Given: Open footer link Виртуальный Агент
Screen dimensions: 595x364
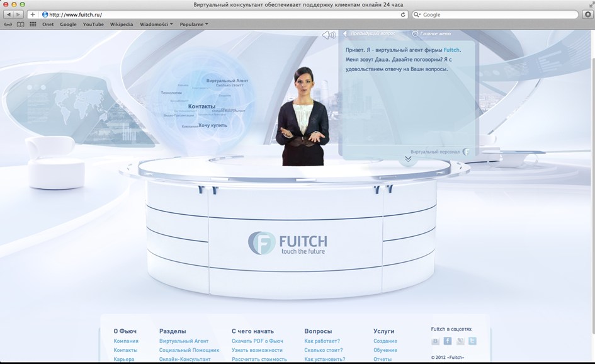Looking at the screenshot, I should 184,341.
